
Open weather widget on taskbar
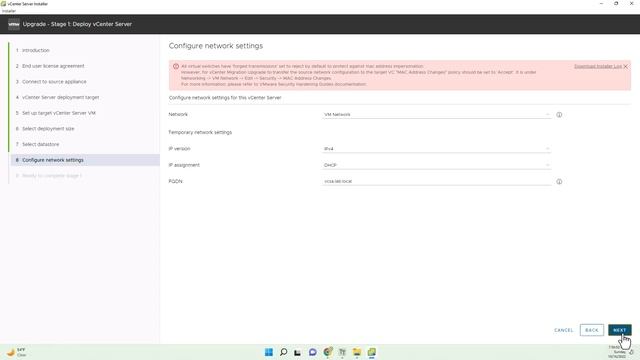coord(17,352)
